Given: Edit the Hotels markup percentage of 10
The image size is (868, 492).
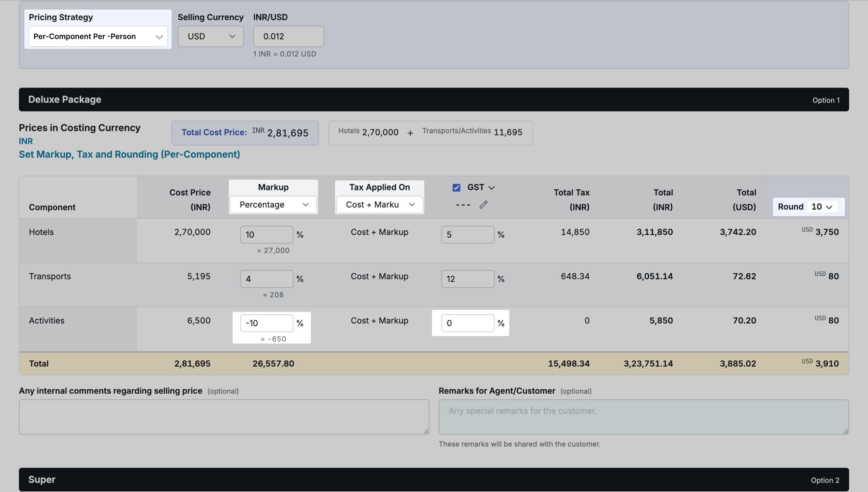Looking at the screenshot, I should [266, 234].
